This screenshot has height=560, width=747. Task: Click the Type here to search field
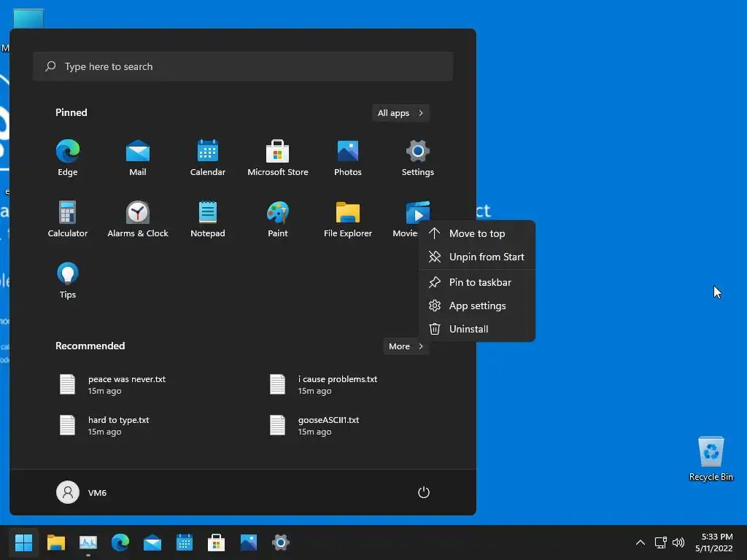[243, 66]
